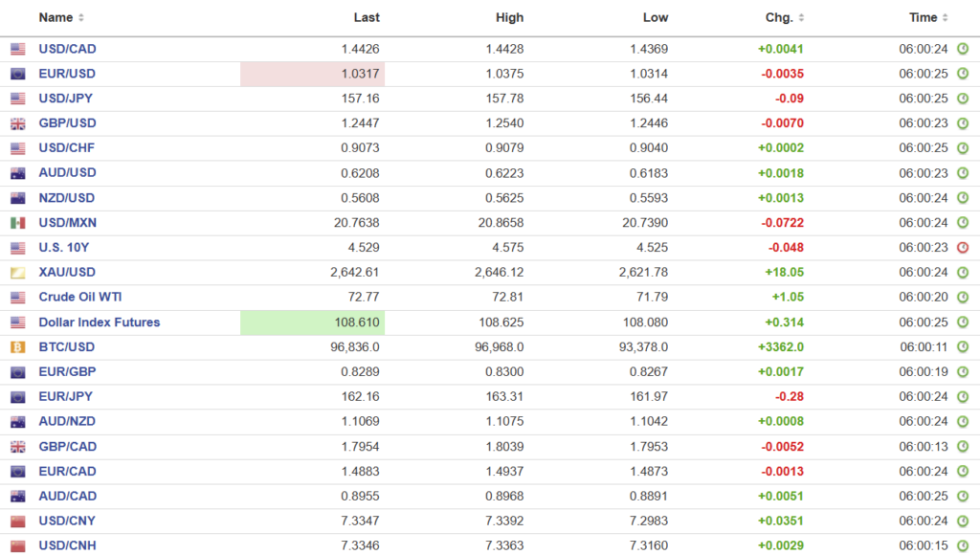Click the green clock icon in USD/CAD row
This screenshot has height=555, width=980.
click(963, 49)
